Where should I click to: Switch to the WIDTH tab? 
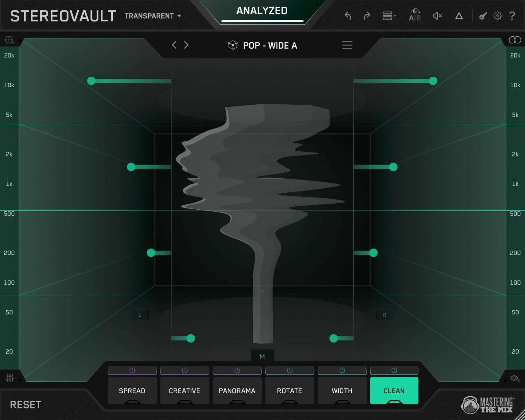pos(342,391)
